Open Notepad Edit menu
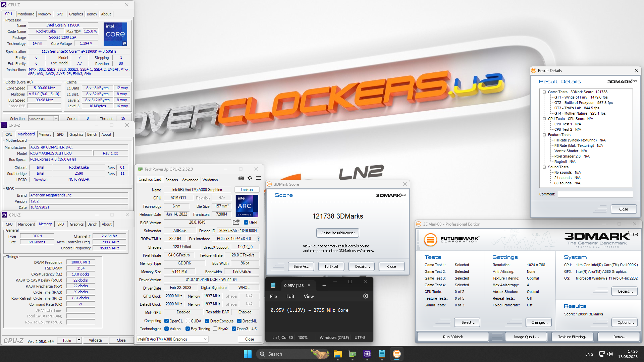644x362 pixels. pos(290,296)
